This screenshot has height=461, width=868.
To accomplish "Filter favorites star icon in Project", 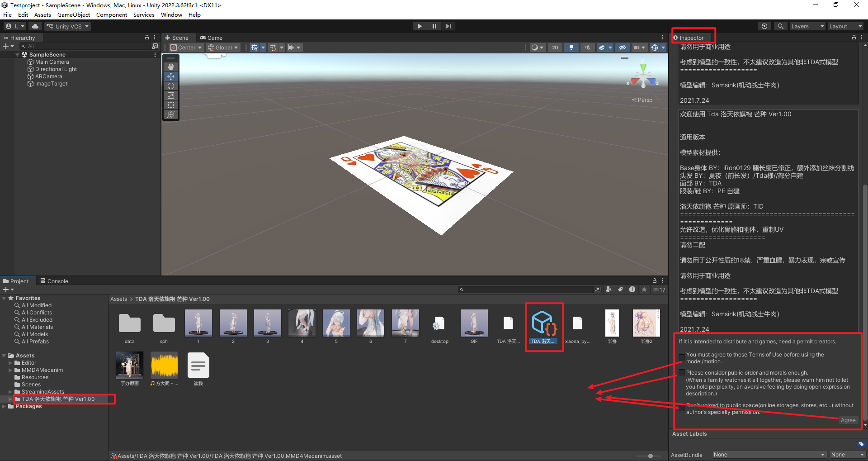I will (644, 290).
